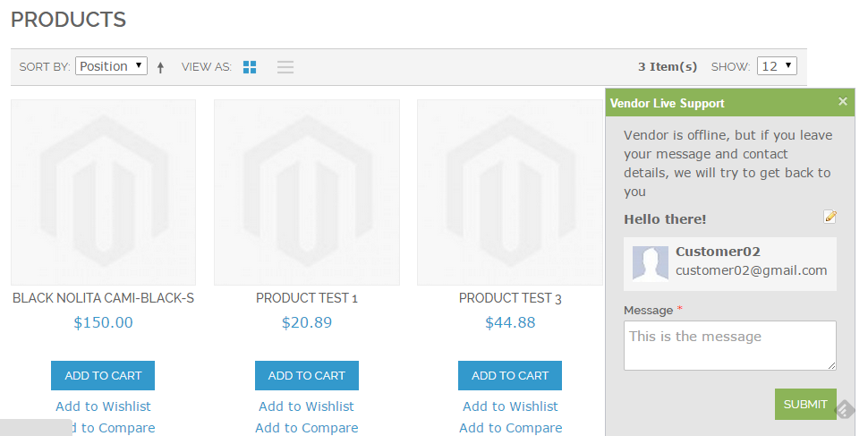Toggle sort direction arrow
This screenshot has width=868, height=436.
[x=161, y=67]
